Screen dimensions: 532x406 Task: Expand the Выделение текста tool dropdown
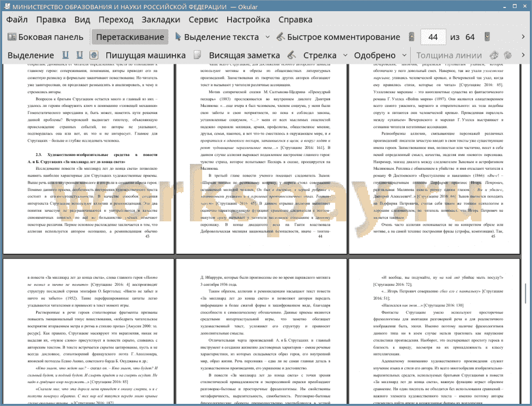coord(268,37)
